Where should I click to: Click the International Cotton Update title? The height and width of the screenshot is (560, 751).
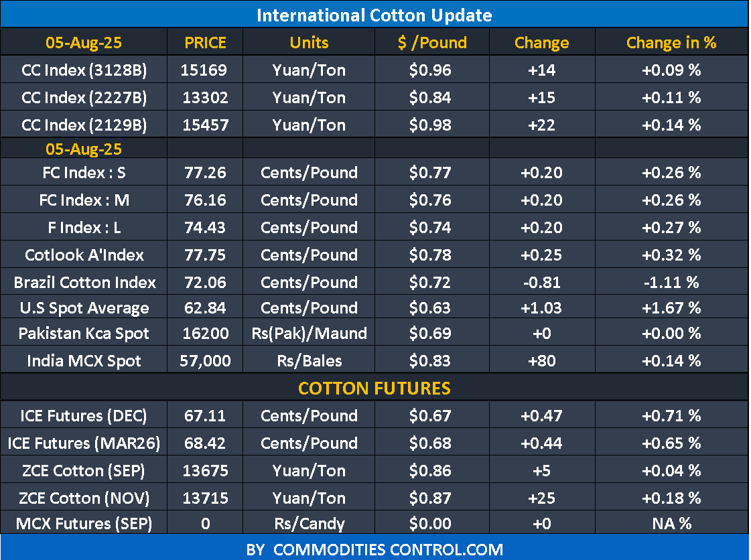click(x=374, y=15)
